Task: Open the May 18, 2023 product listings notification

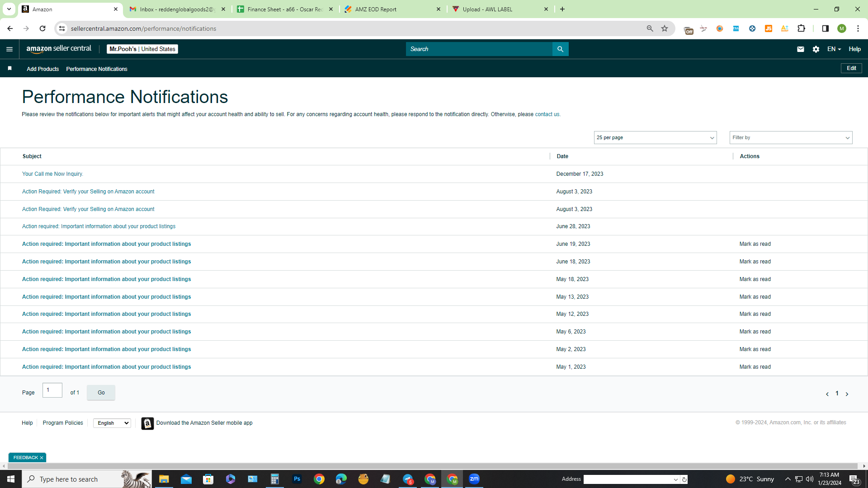Action: tap(106, 279)
